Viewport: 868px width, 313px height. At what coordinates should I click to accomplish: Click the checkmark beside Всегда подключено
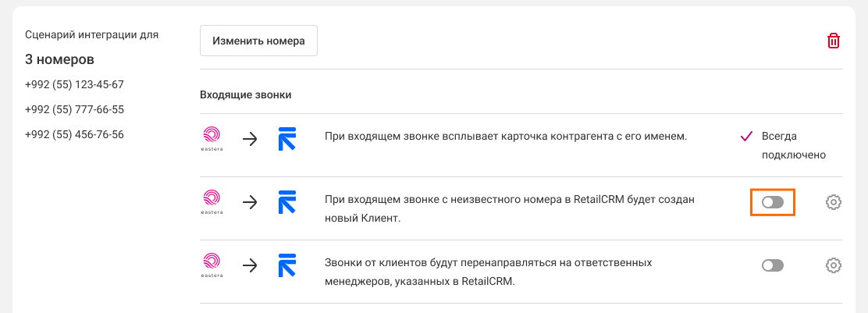(x=745, y=137)
